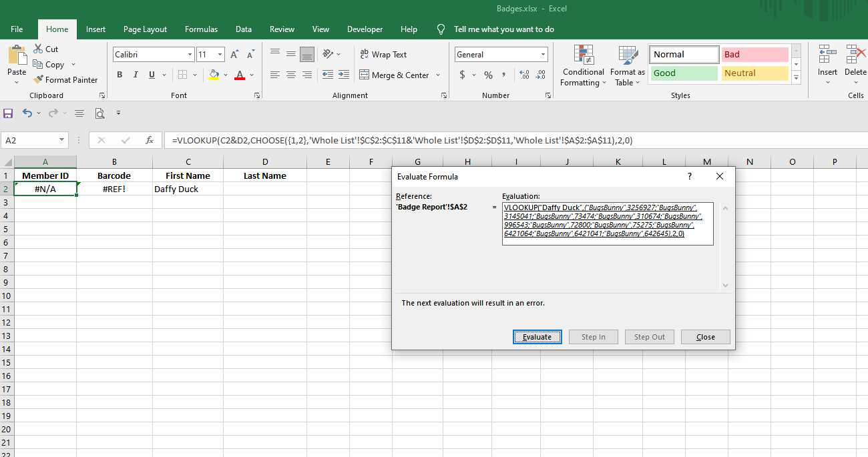Apply the Good cell style swatch
This screenshot has width=868, height=457.
683,73
